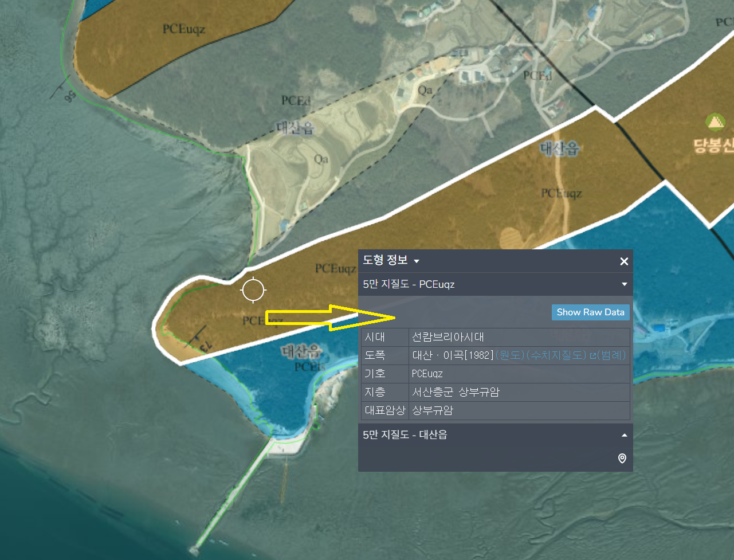
Task: Open the (범례) legend link
Action: tap(611, 355)
